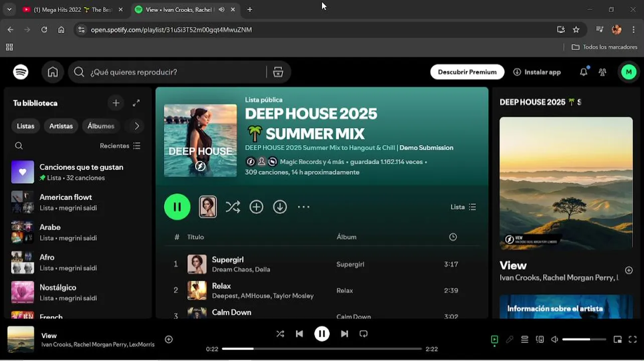Click Descubrir Premium button

467,72
